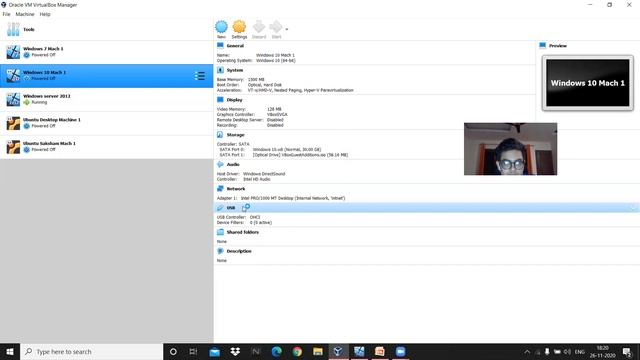Click the 'Windows DirectSound' host driver value
Screen dimensions: 640x360
tap(264, 174)
